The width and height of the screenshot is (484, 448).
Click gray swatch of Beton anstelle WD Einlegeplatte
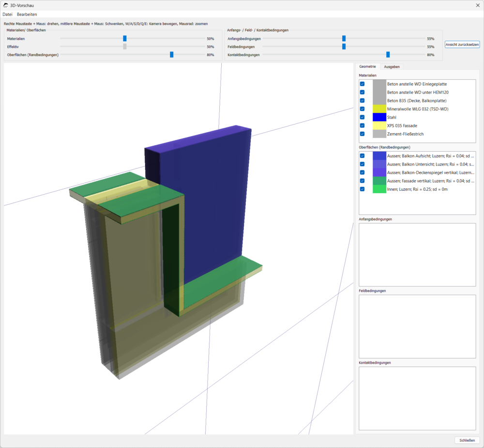click(379, 84)
